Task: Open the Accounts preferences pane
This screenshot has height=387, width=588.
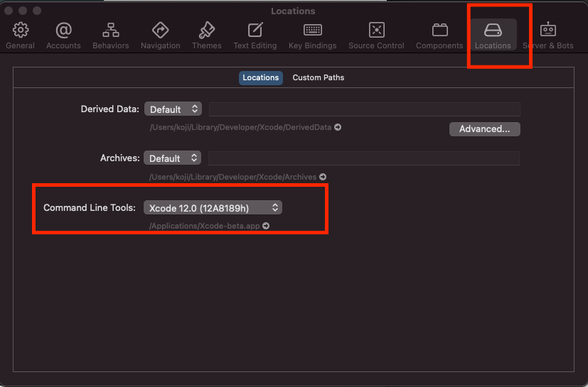Action: (63, 36)
